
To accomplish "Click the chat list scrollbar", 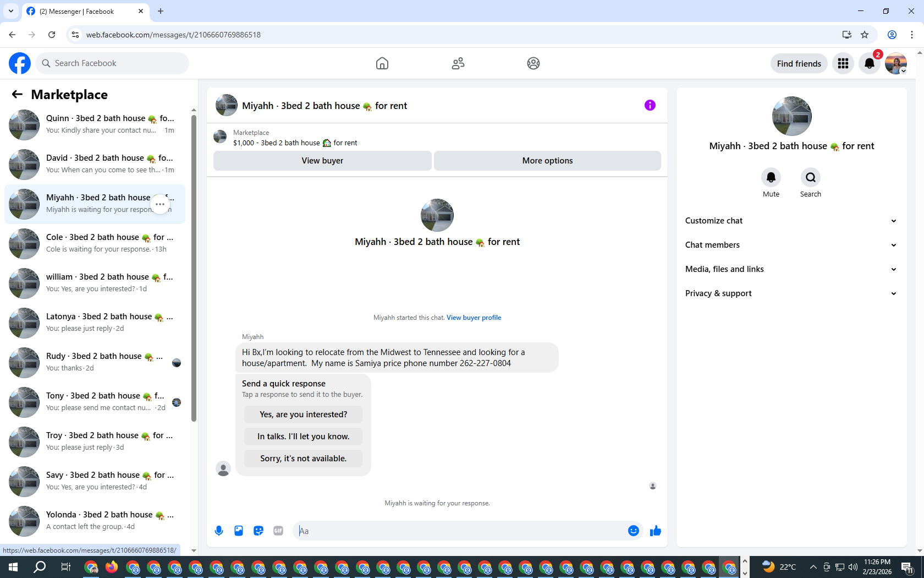I will point(194,269).
